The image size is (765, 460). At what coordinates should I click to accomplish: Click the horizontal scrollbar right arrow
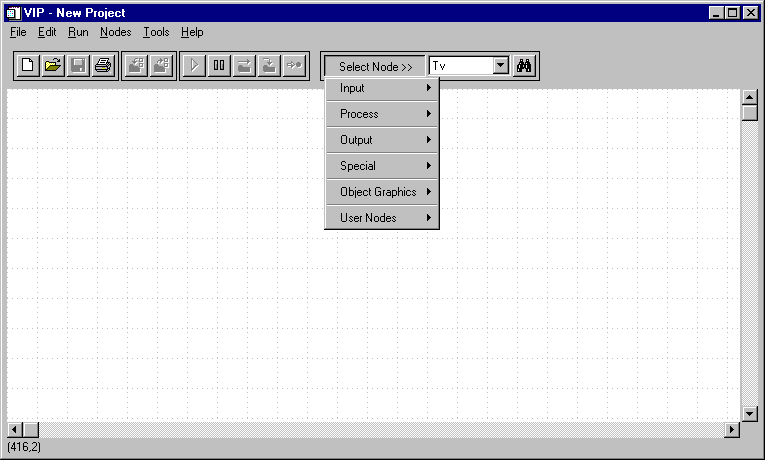[x=732, y=429]
